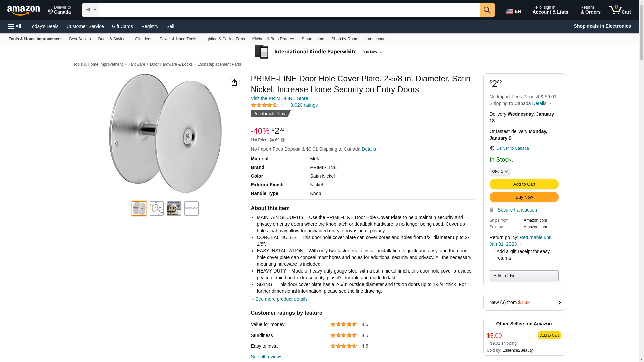Viewport: 644px width, 362px height.
Task: Open the Qty quantity dropdown
Action: pyautogui.click(x=500, y=171)
